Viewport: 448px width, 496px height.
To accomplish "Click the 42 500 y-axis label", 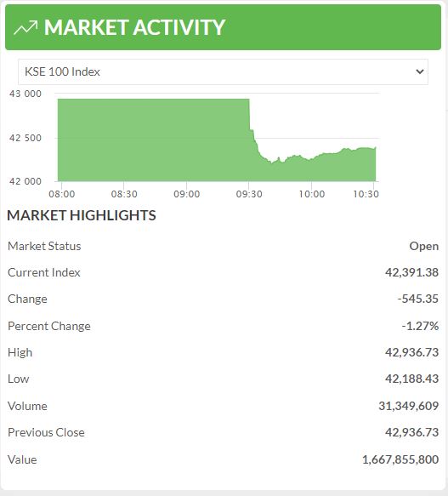I will click(x=26, y=138).
